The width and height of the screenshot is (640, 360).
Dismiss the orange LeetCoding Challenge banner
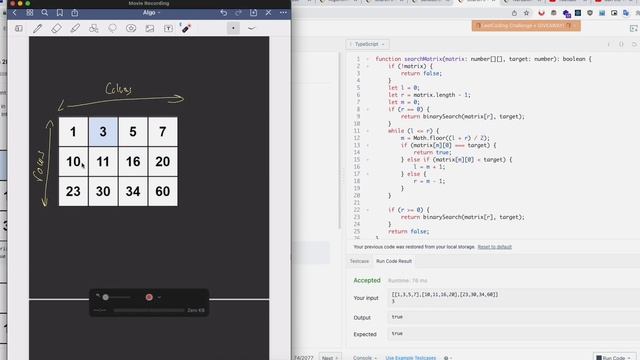click(x=575, y=25)
